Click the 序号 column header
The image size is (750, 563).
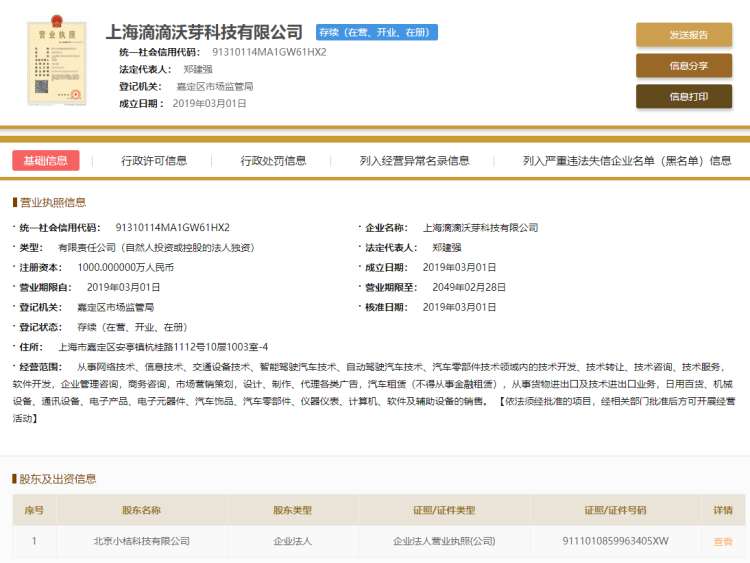click(x=34, y=510)
